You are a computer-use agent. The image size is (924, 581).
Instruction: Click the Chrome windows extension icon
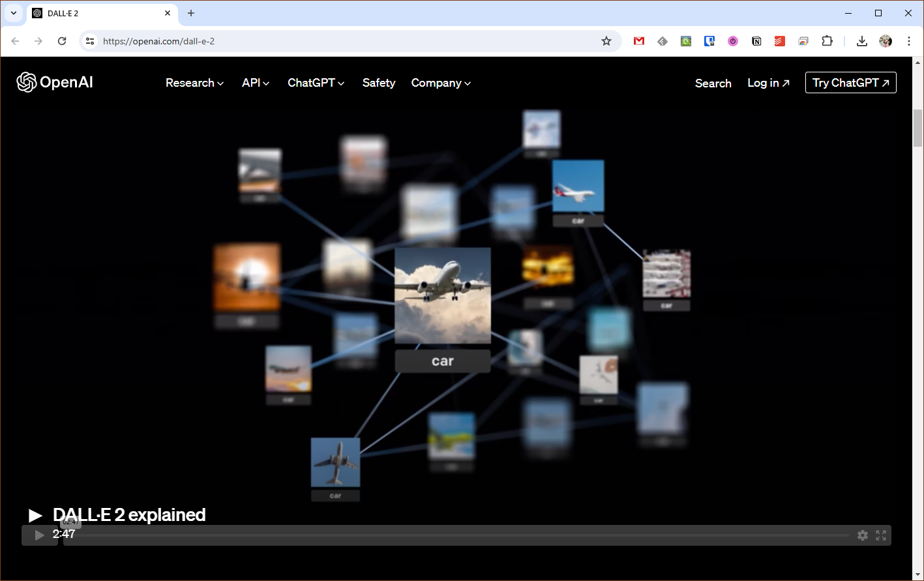point(803,41)
